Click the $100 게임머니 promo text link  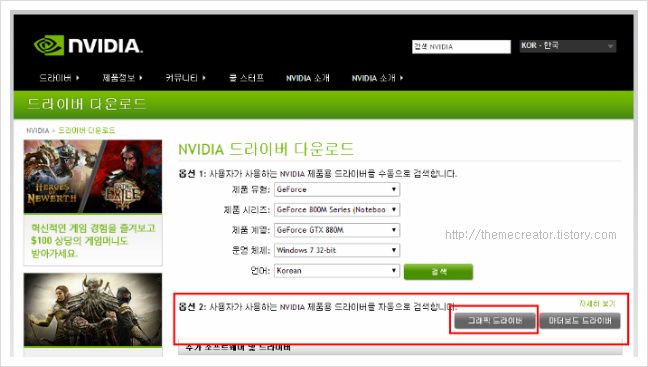[x=93, y=241]
